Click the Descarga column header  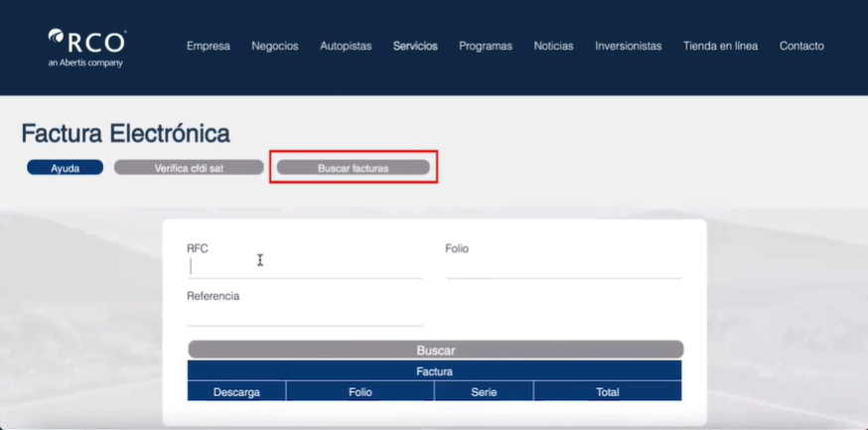(237, 392)
